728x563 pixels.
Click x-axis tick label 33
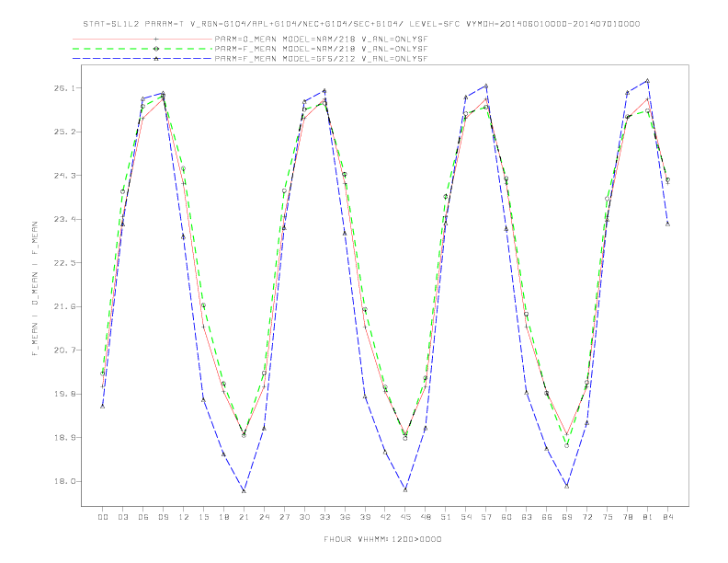coord(324,517)
